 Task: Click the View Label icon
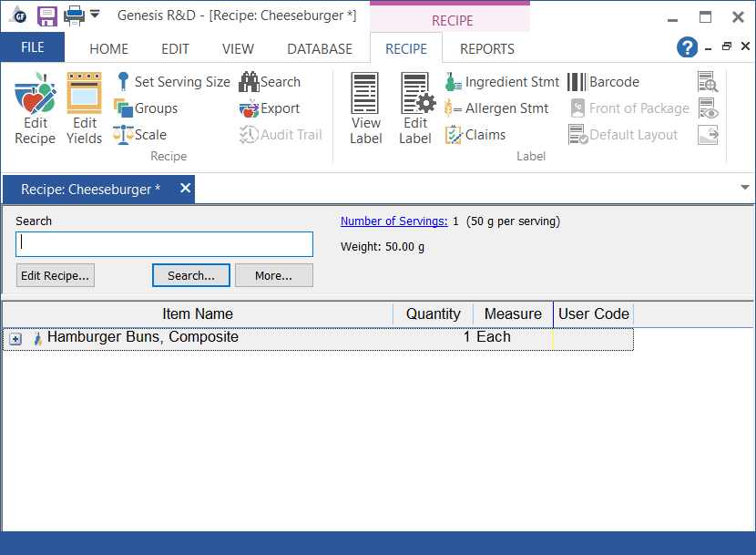tap(366, 109)
